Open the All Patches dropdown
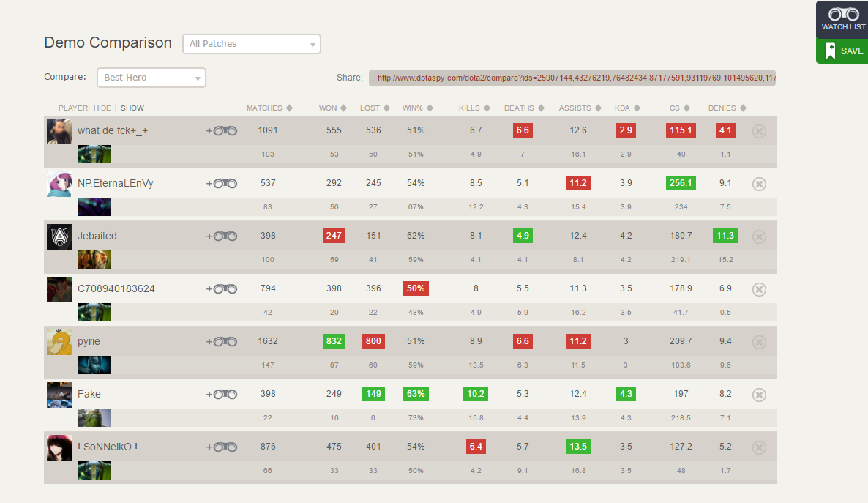 (251, 44)
